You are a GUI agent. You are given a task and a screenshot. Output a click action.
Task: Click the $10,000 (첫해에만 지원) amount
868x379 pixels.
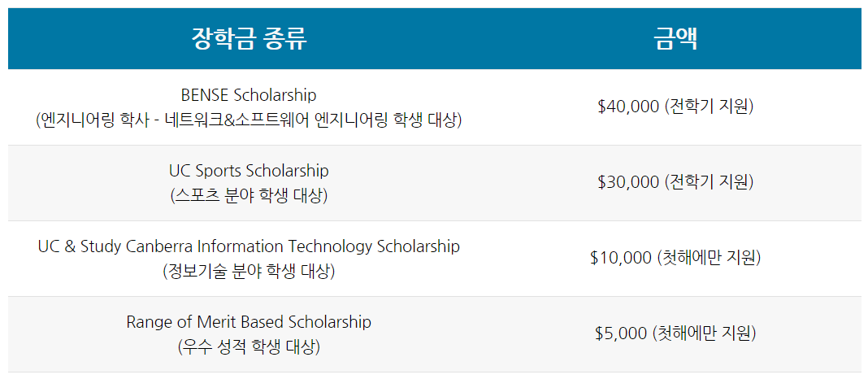coord(675,258)
